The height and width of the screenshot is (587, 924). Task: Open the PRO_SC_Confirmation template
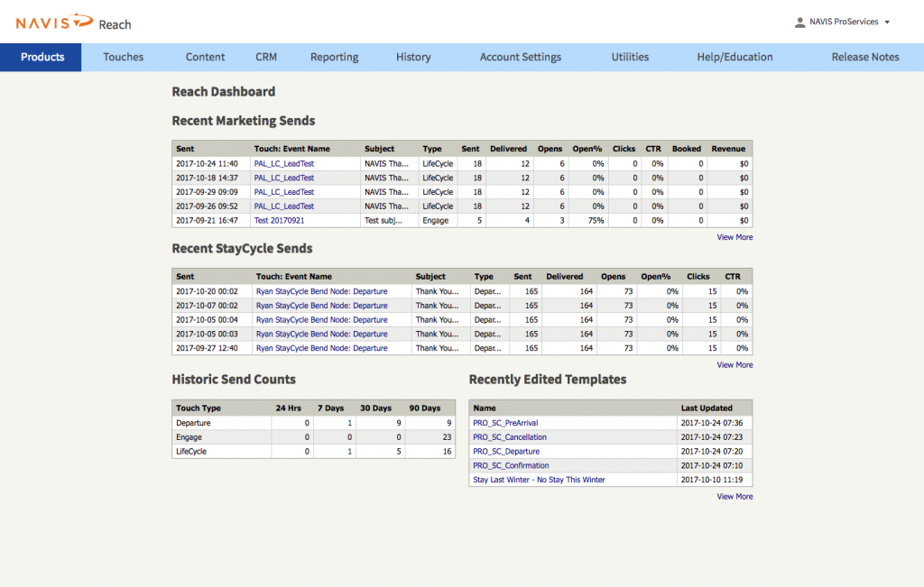pos(511,465)
